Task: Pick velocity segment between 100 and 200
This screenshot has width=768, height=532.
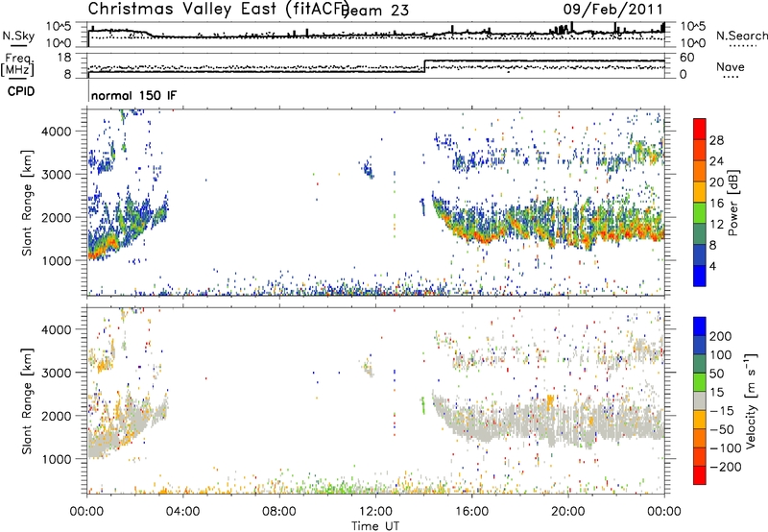Action: point(700,346)
